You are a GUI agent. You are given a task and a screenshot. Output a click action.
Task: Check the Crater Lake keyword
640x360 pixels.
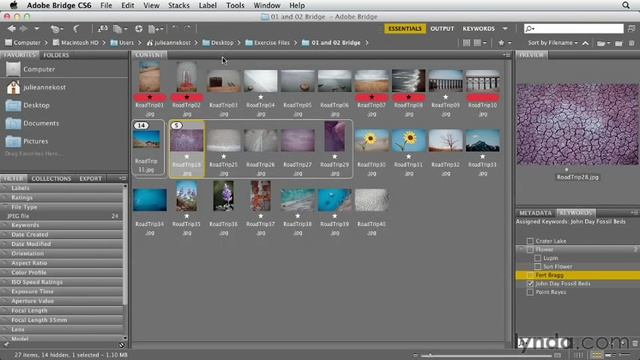point(530,241)
